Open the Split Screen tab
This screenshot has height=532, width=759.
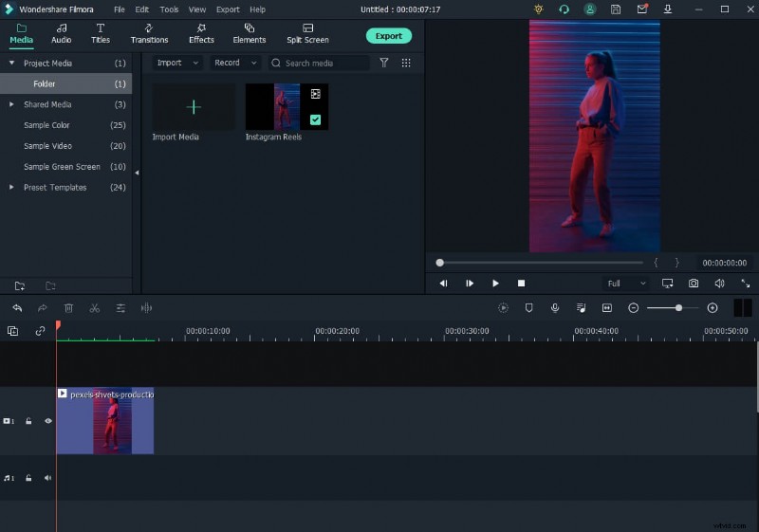click(x=307, y=33)
